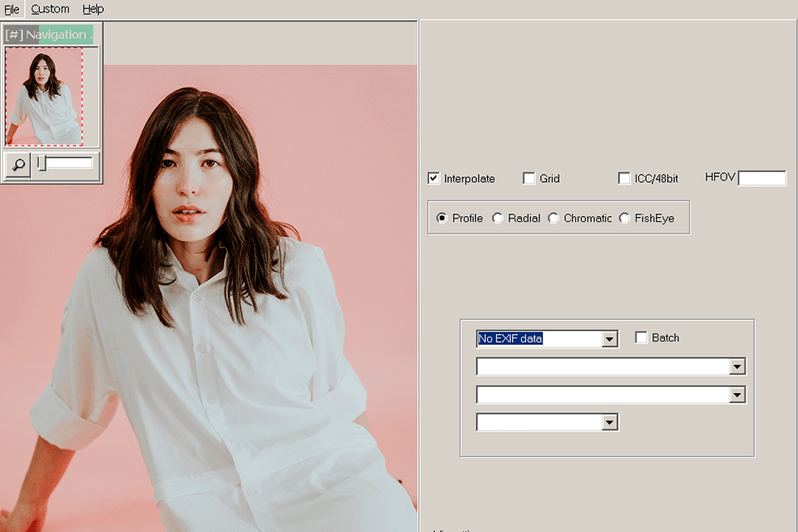Open the Custom menu
Screen dimensions: 798x532
(50, 9)
